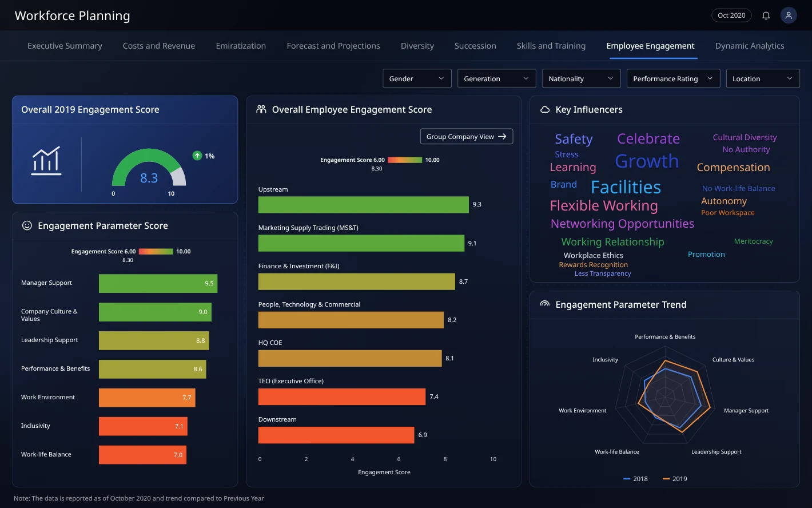Open the Forecast and Projections tab
The height and width of the screenshot is (508, 812).
(x=333, y=46)
